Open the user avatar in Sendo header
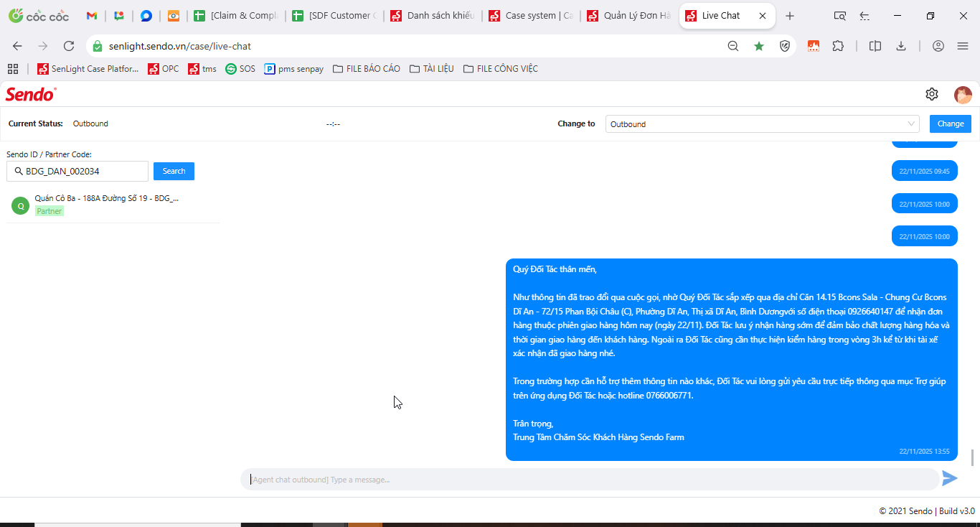980x527 pixels. click(963, 94)
